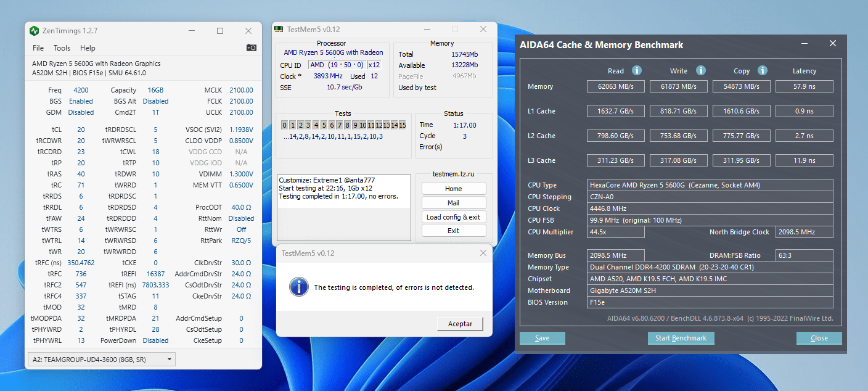
Task: Close the TestMem5 completion dialog with X
Action: pyautogui.click(x=483, y=253)
